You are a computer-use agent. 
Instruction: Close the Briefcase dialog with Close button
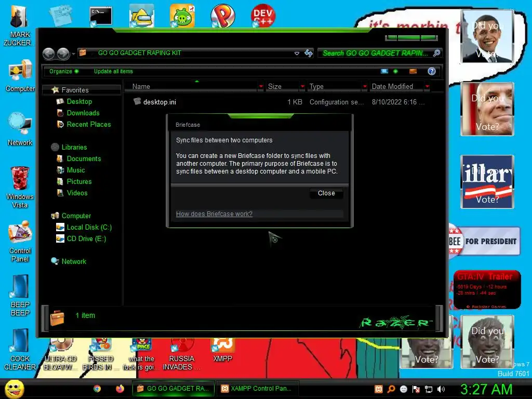[x=326, y=193]
